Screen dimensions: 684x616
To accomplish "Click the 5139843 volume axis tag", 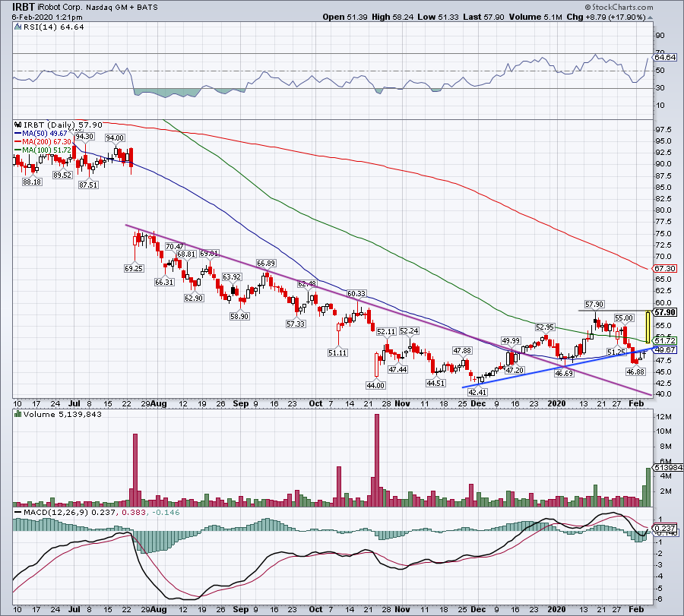I will (x=667, y=467).
